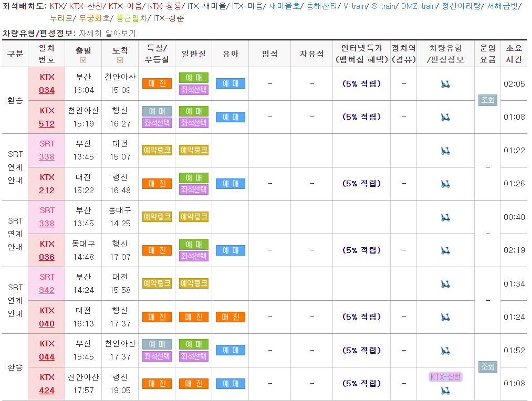Book 유아 예매 for KTX 036
532x401 pixels.
point(231,250)
